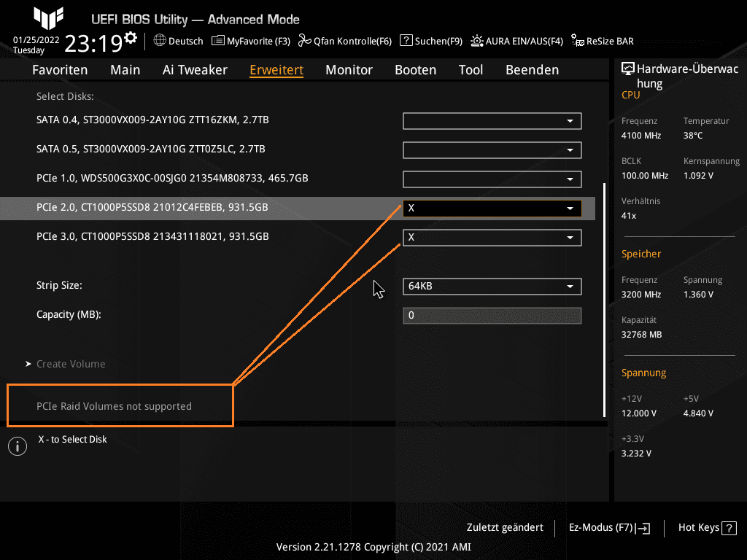This screenshot has width=747, height=560.
Task: Open dropdown for PCIe 3.0 CT1000P5SSD8 disk
Action: tap(492, 237)
